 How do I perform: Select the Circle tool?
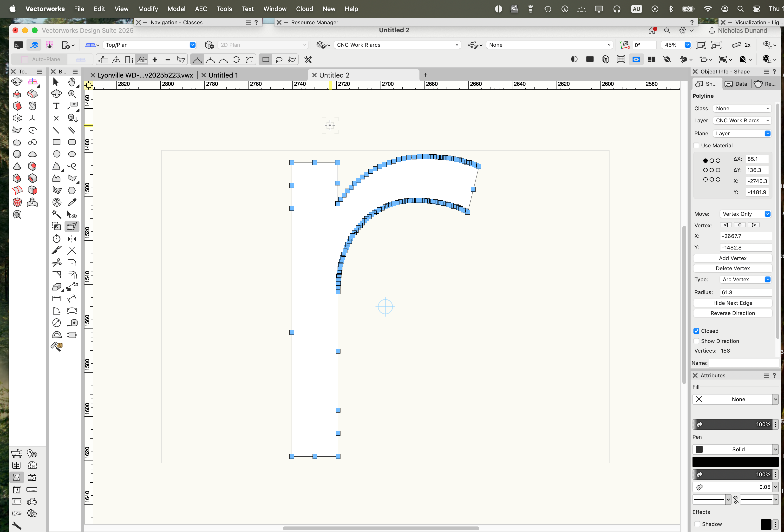(x=56, y=154)
